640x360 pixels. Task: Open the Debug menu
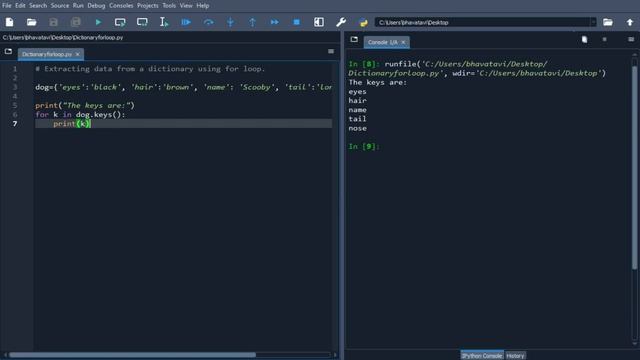[x=96, y=6]
